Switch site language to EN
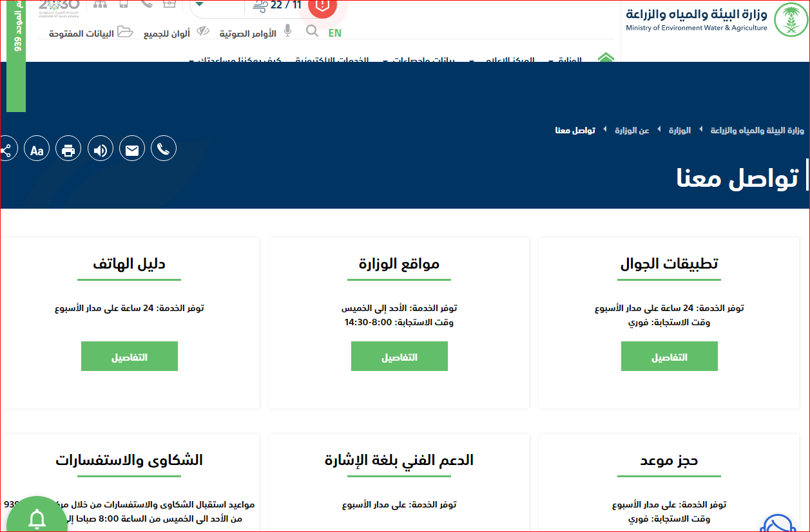 point(335,33)
